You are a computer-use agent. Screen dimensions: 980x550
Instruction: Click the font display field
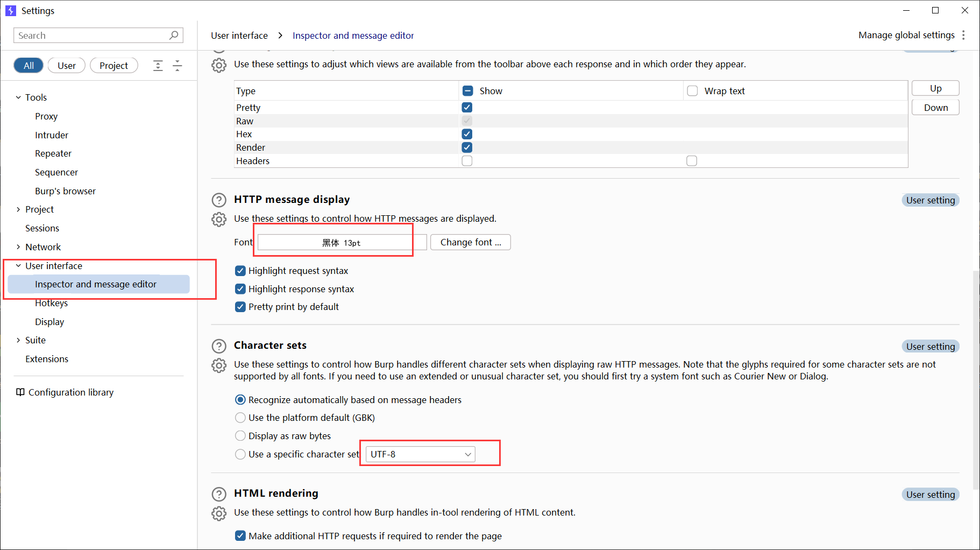pos(342,242)
